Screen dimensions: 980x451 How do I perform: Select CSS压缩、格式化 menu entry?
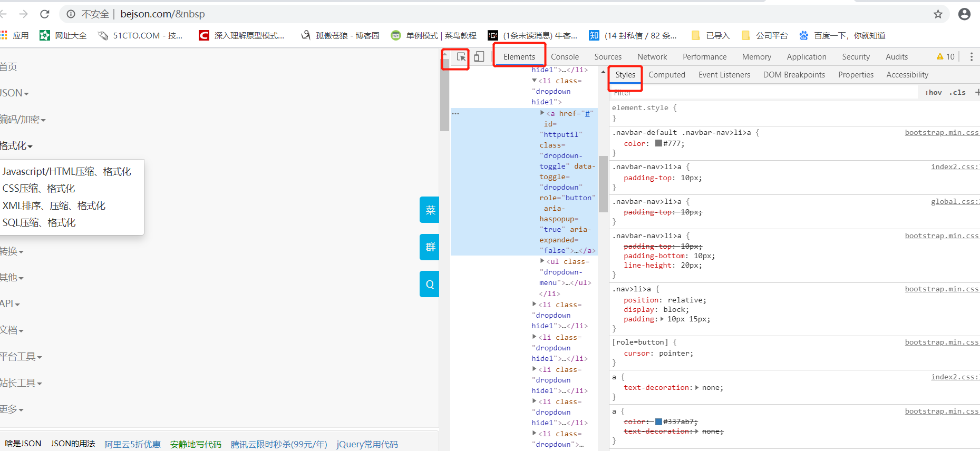tap(38, 188)
